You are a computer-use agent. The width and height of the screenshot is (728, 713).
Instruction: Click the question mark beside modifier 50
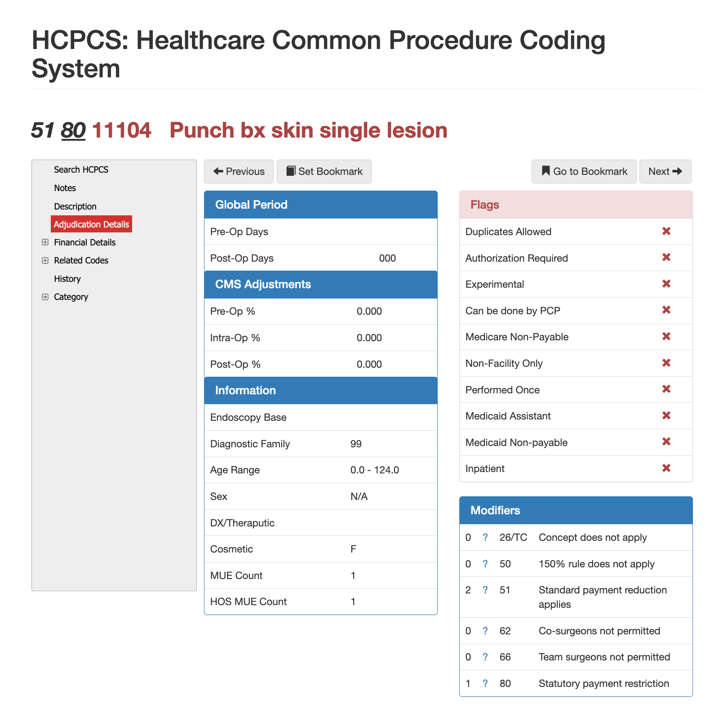point(485,564)
